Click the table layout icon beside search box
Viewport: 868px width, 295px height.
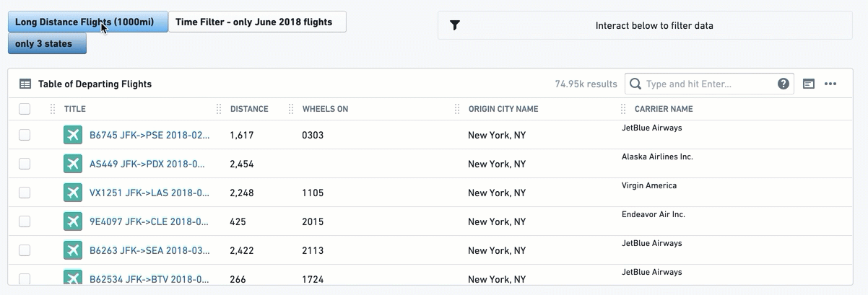(x=809, y=84)
